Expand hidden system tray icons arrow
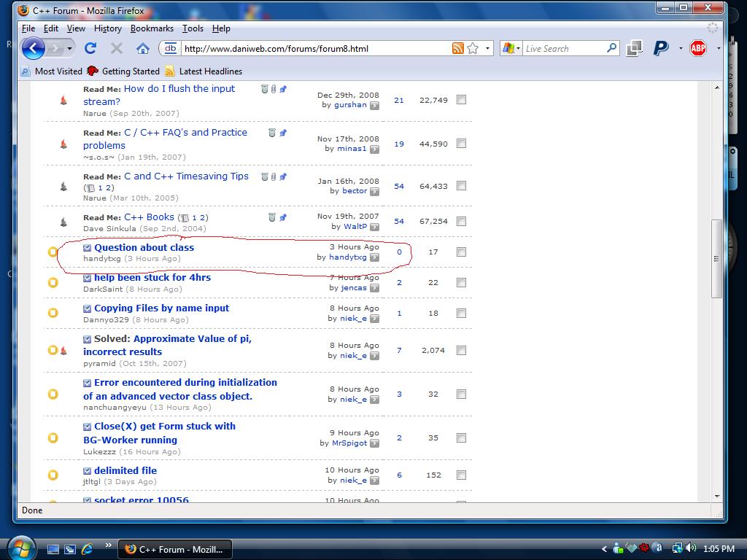The width and height of the screenshot is (747, 560). (x=604, y=548)
